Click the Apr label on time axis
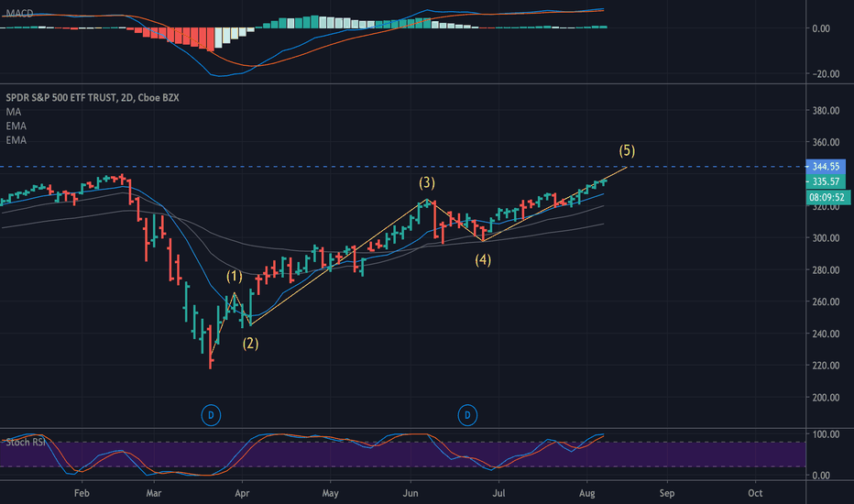This screenshot has width=854, height=504. click(x=242, y=493)
